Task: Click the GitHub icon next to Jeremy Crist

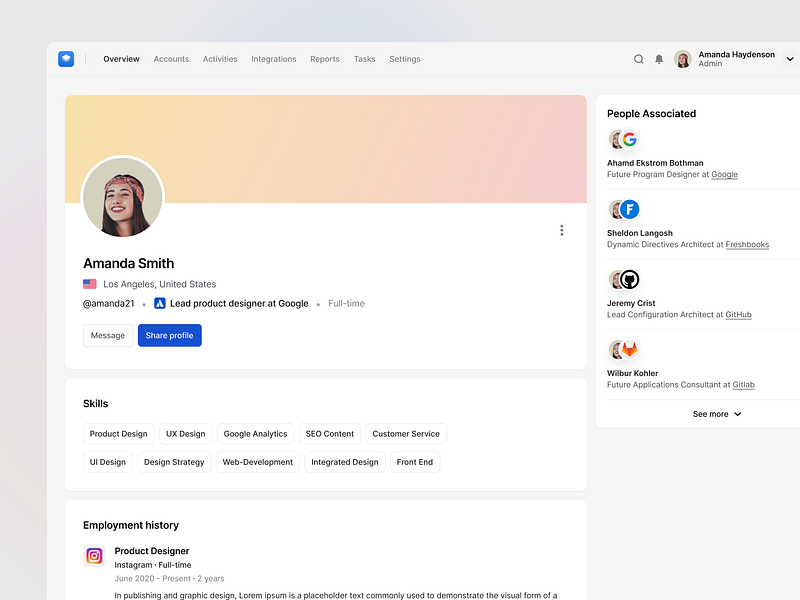Action: (x=630, y=279)
